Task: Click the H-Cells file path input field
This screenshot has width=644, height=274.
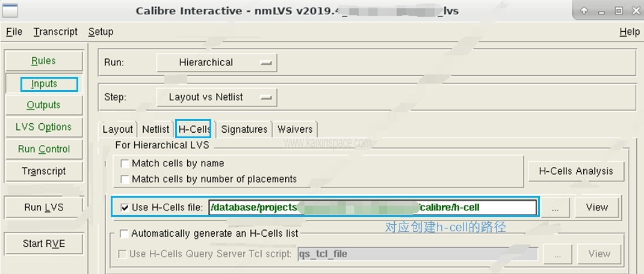Action: tap(373, 207)
